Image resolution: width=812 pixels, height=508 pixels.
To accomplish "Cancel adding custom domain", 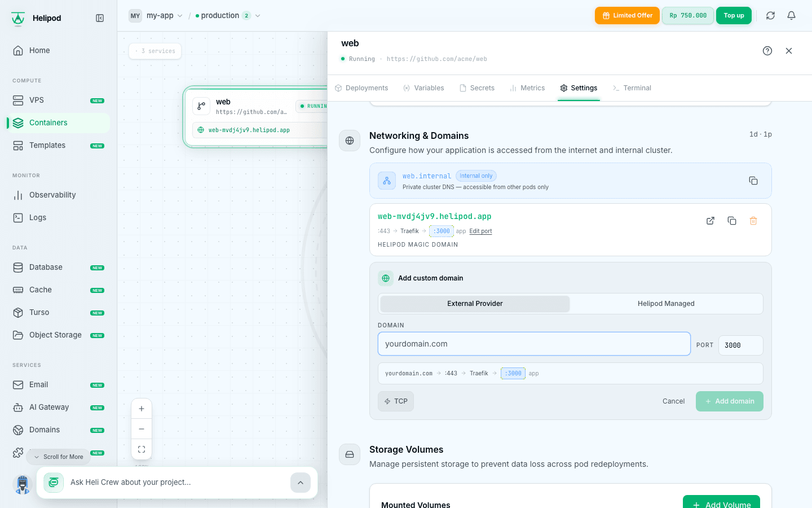I will (673, 401).
